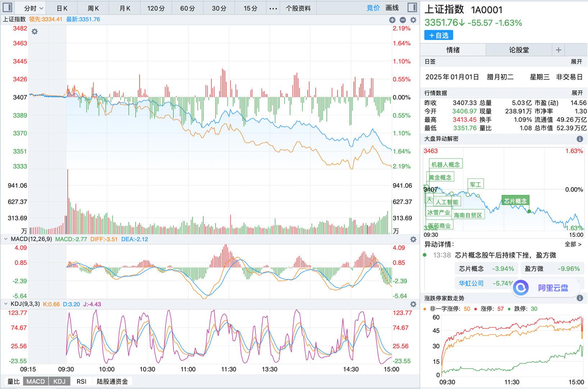Select the 60分 timeframe

click(x=187, y=8)
